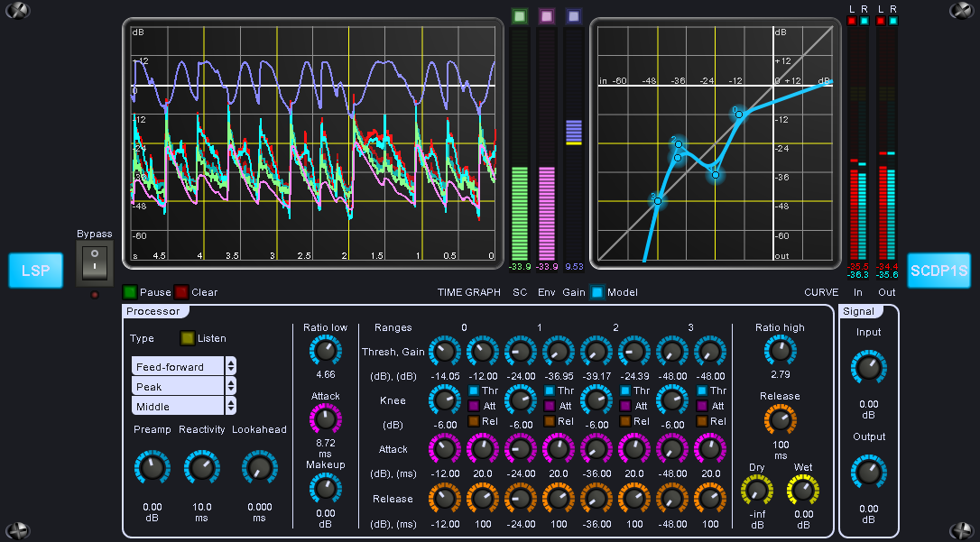Click the SCDP1S plugin button
Viewport: 980px width, 542px height.
click(938, 271)
